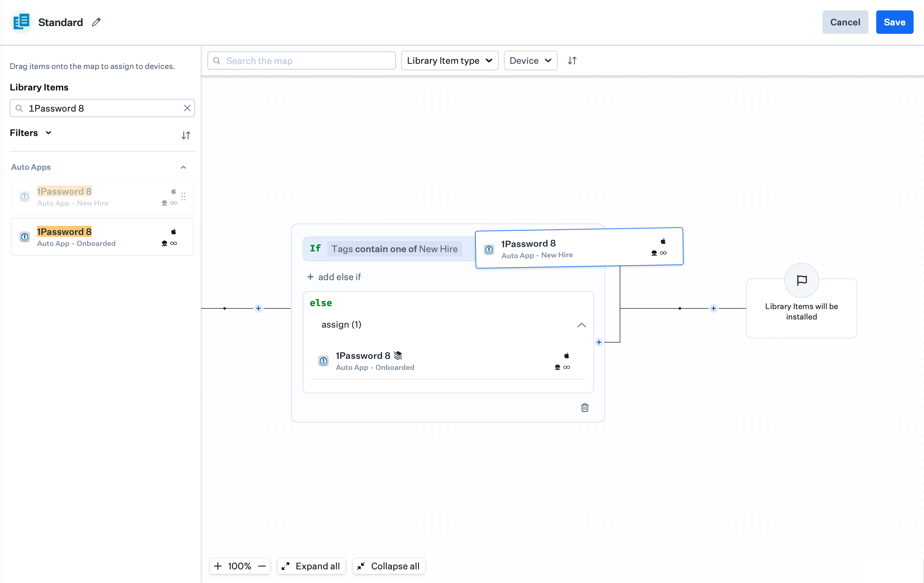Click the plus connector left of the If block

pyautogui.click(x=258, y=308)
